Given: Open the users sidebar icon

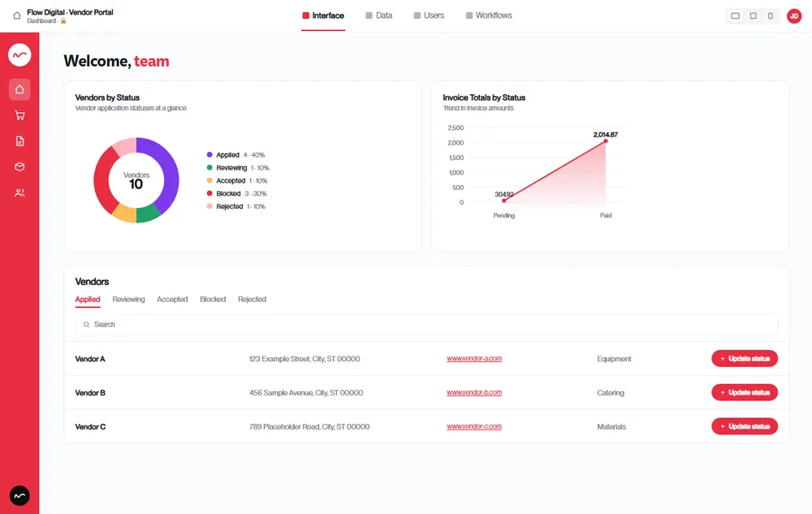Looking at the screenshot, I should [x=19, y=192].
